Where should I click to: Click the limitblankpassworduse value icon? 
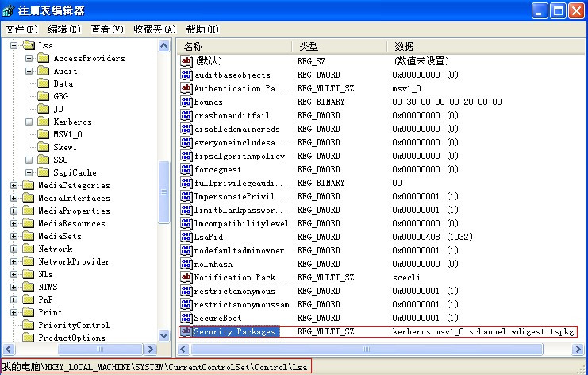coord(186,210)
